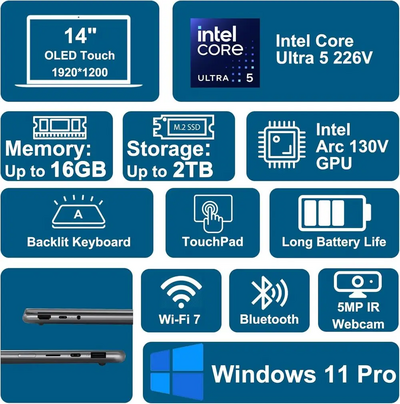Screen dimensions: 400x404
Task: Click the backlit keyboard key icon
Action: click(78, 212)
